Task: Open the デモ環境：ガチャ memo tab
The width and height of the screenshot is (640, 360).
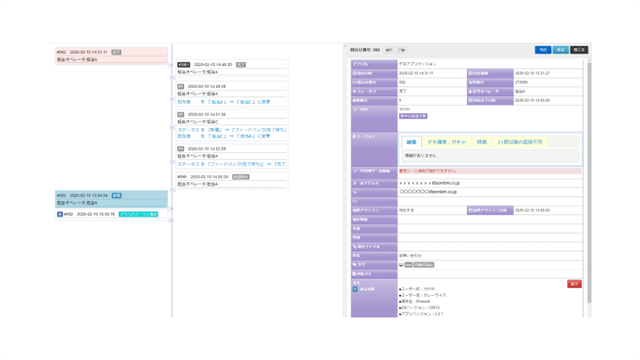Action: coord(446,142)
